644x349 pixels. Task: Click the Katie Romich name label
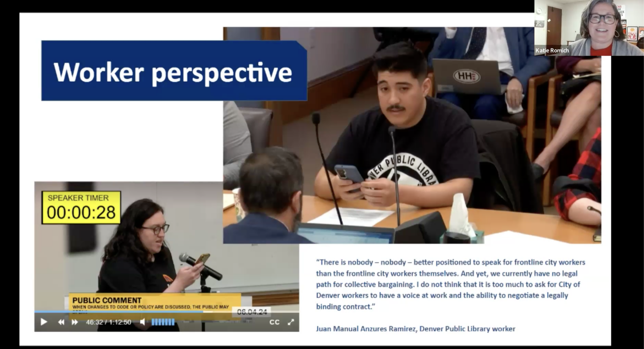pyautogui.click(x=552, y=50)
